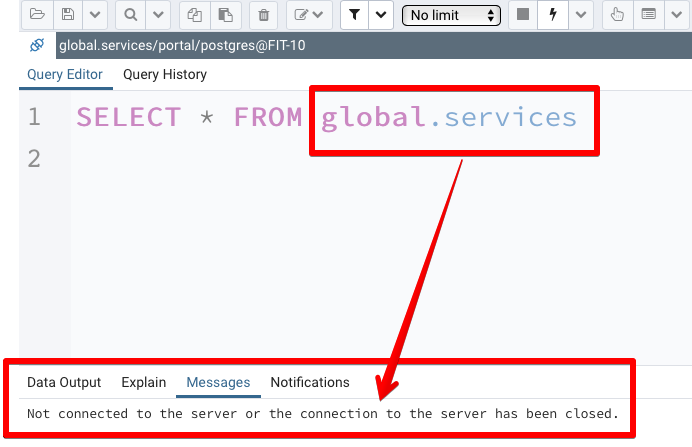Viewport: 692px width, 447px height.
Task: Click the Delete trash icon
Action: click(x=263, y=15)
